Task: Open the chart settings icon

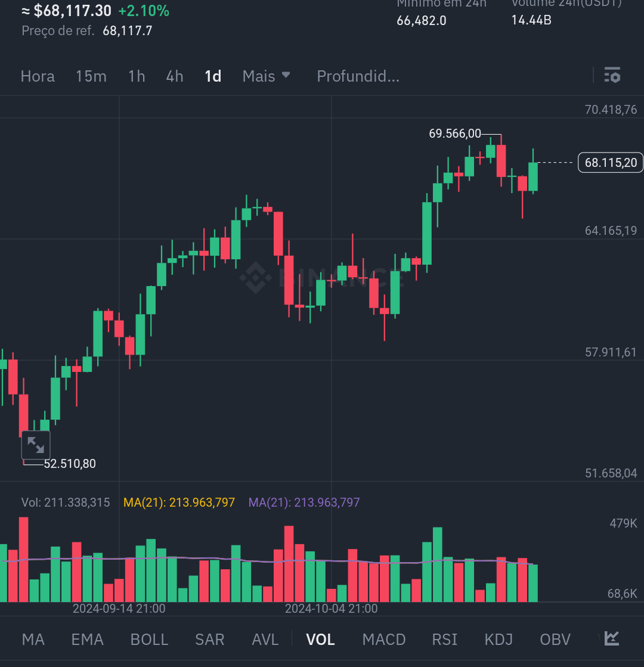Action: tap(612, 76)
